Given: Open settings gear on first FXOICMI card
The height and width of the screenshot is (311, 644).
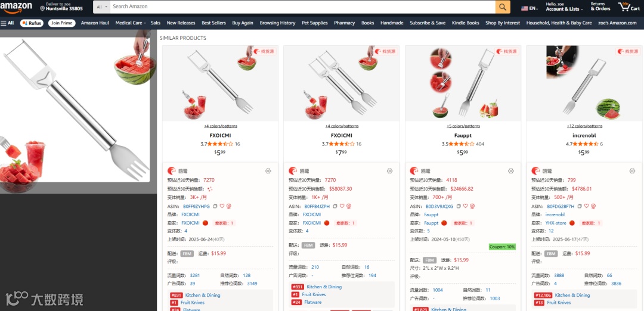Looking at the screenshot, I should (x=268, y=171).
